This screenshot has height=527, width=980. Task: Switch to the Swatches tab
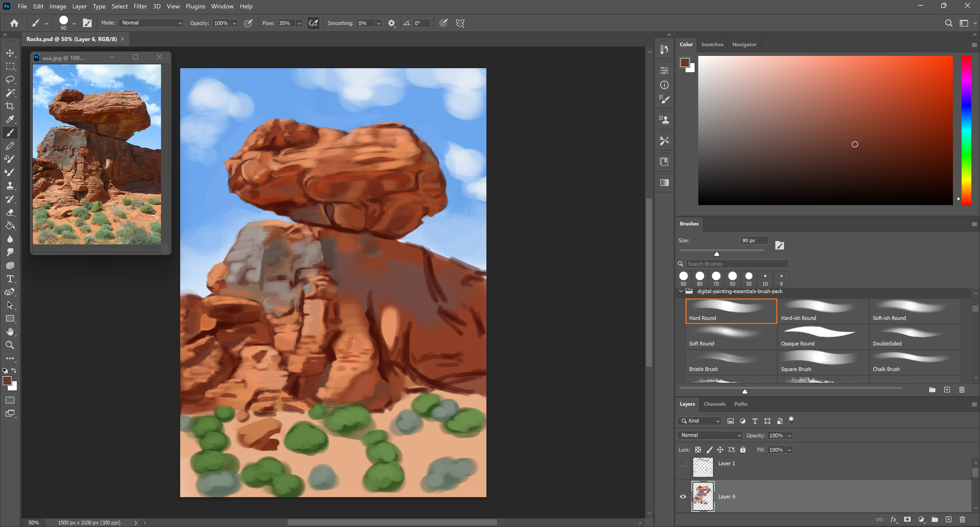(712, 44)
